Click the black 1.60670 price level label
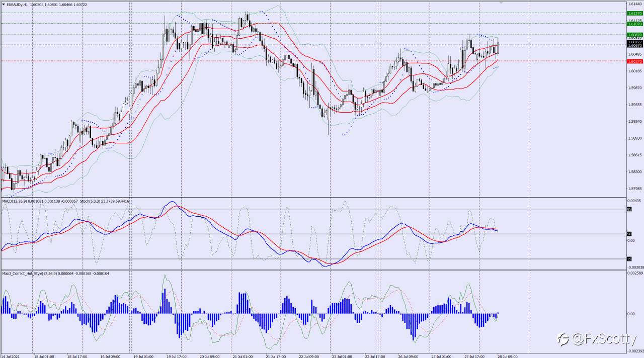The width and height of the screenshot is (644, 358). tap(634, 45)
